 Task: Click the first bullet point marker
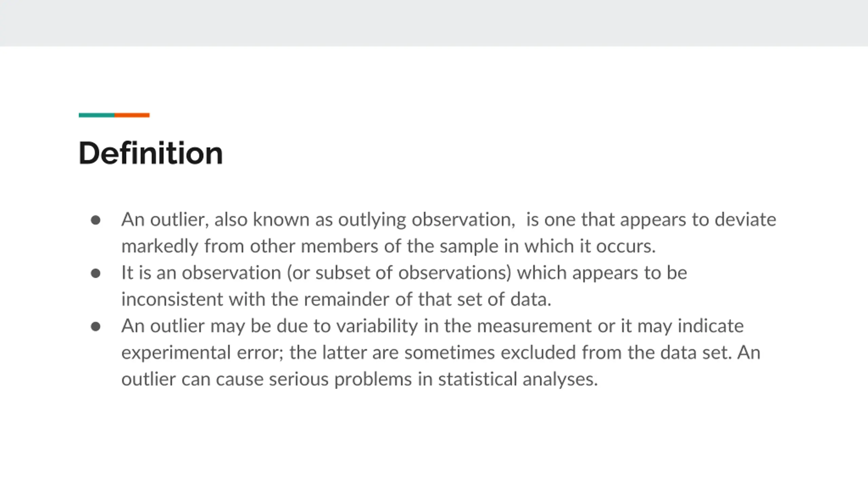96,220
